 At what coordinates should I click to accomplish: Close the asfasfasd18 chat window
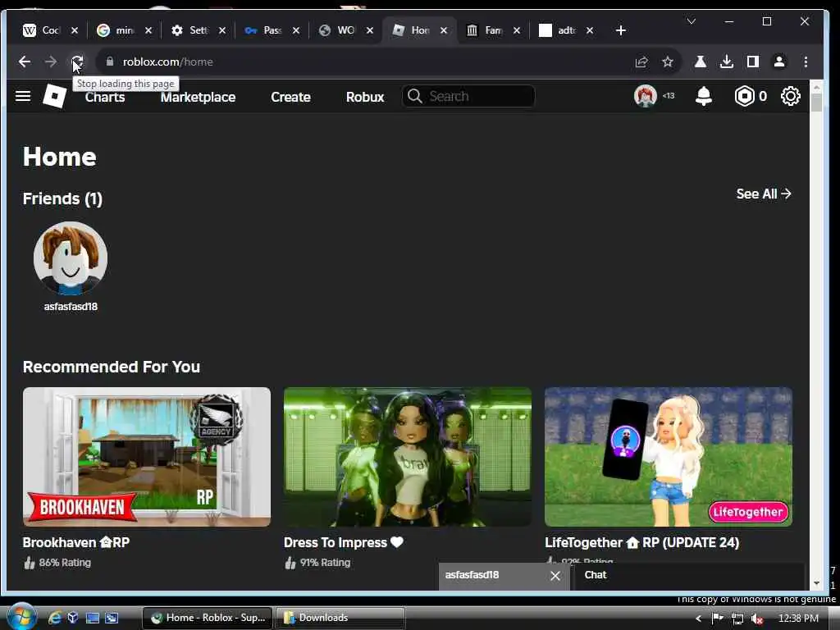coord(555,575)
